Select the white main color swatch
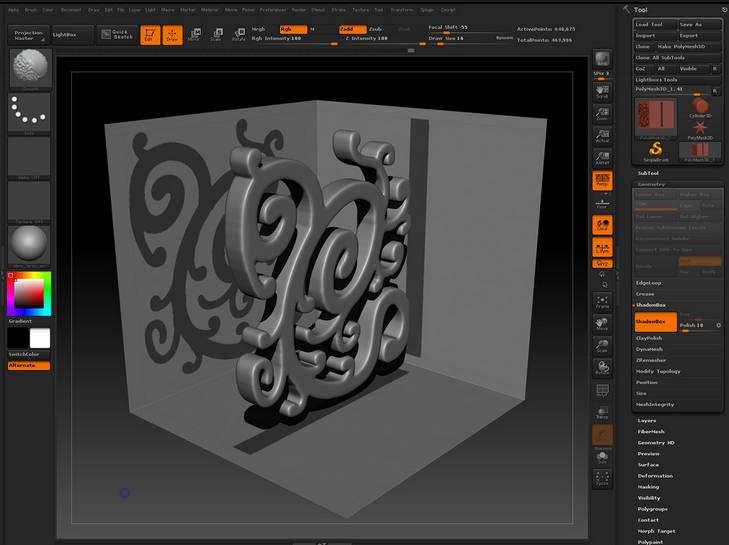729x545 pixels. point(40,338)
